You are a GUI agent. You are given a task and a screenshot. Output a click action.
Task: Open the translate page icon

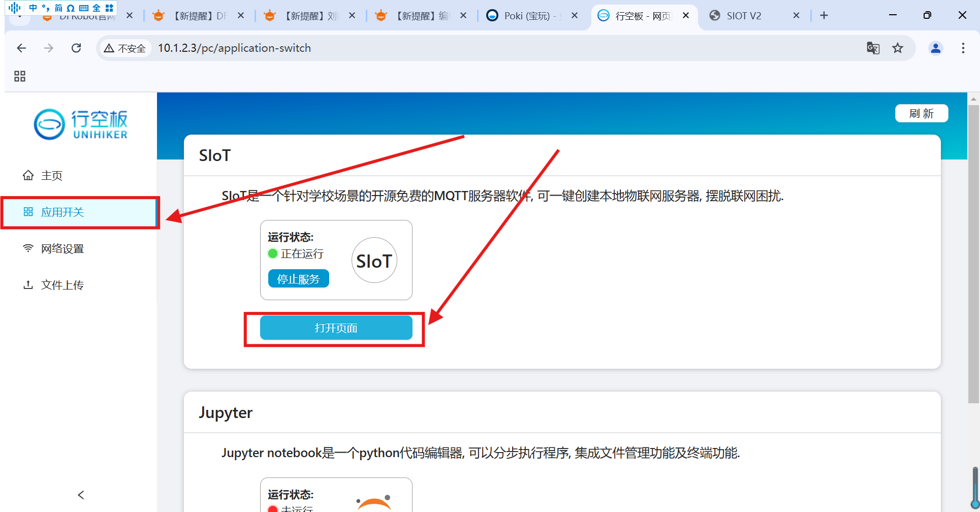coord(873,48)
